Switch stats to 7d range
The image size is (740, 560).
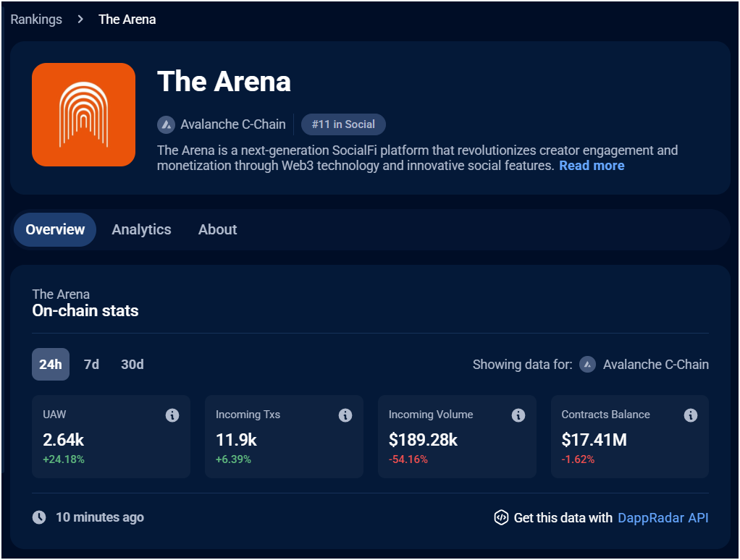91,365
